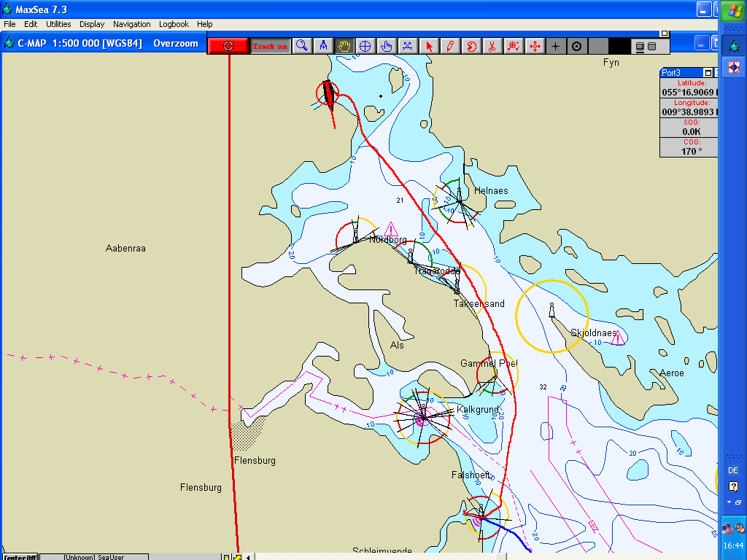Screen dimensions: 747x560
Task: Open the Utilities menu
Action: [x=58, y=24]
